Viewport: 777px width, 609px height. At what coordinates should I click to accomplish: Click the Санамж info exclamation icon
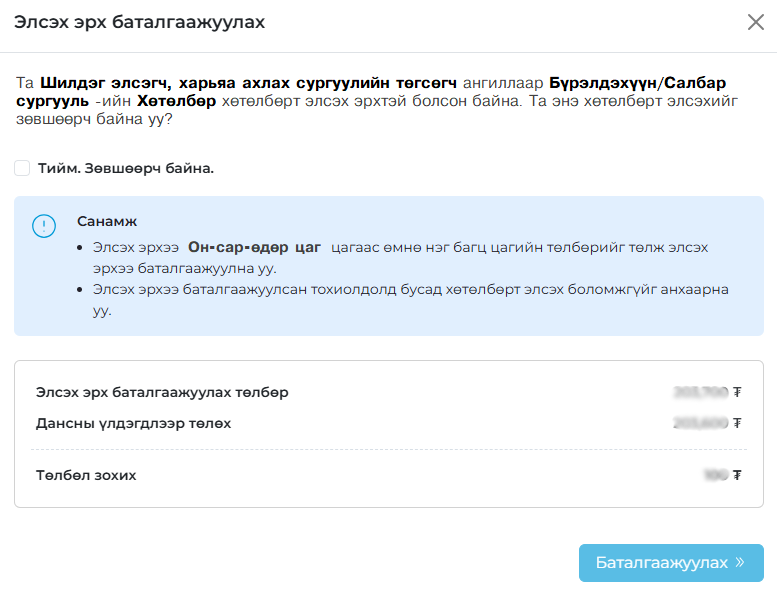44,226
